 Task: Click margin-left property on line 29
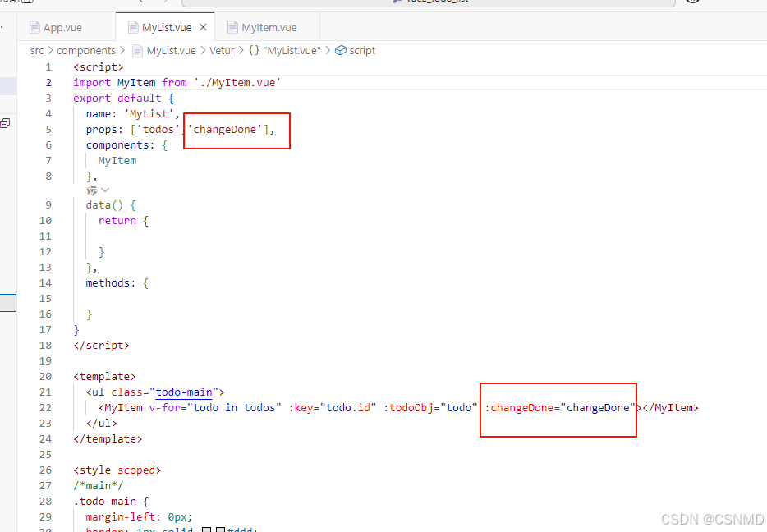click(x=121, y=517)
